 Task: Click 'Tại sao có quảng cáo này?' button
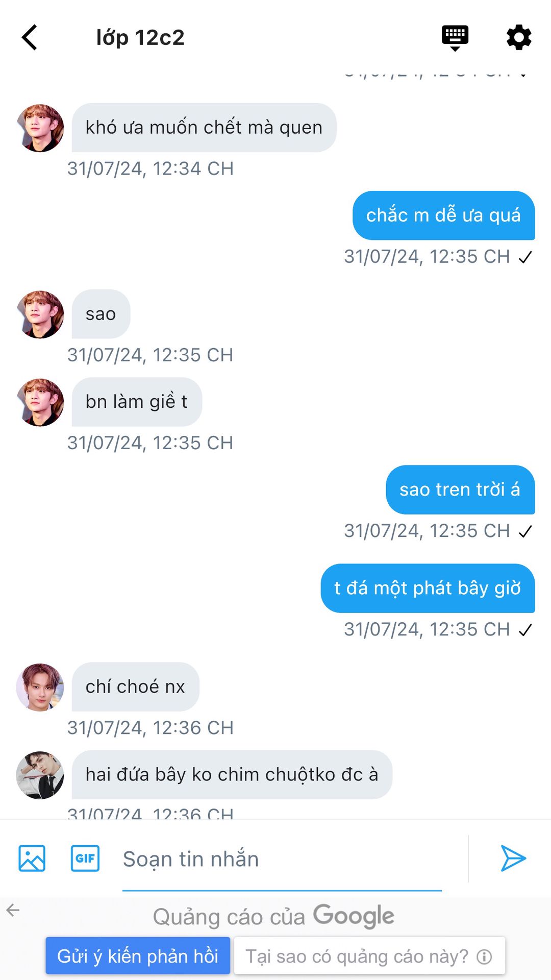(369, 955)
